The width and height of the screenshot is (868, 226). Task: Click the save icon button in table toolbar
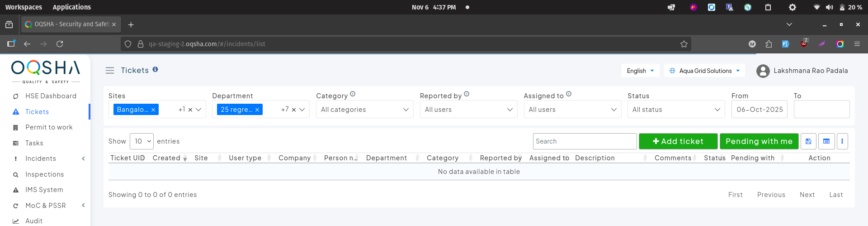click(x=808, y=141)
